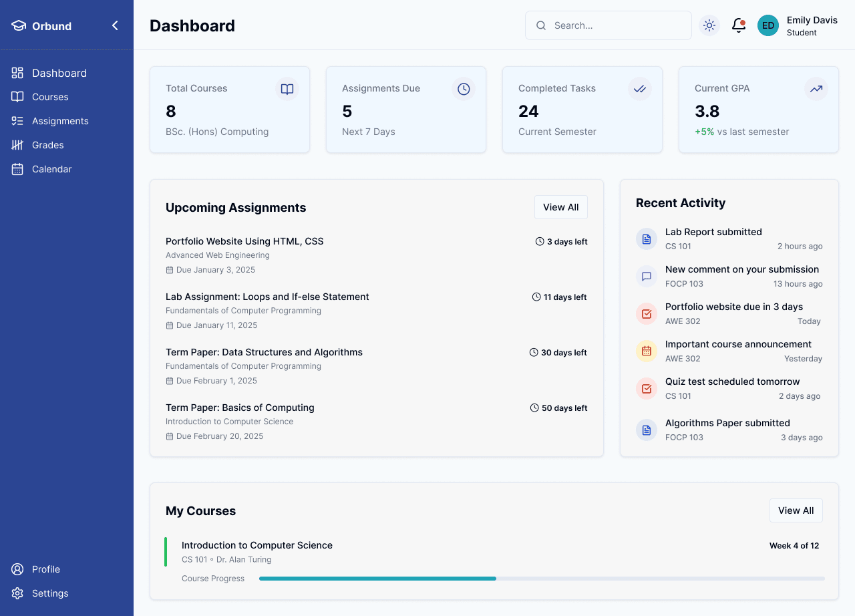Click the notification bell icon

tap(738, 25)
